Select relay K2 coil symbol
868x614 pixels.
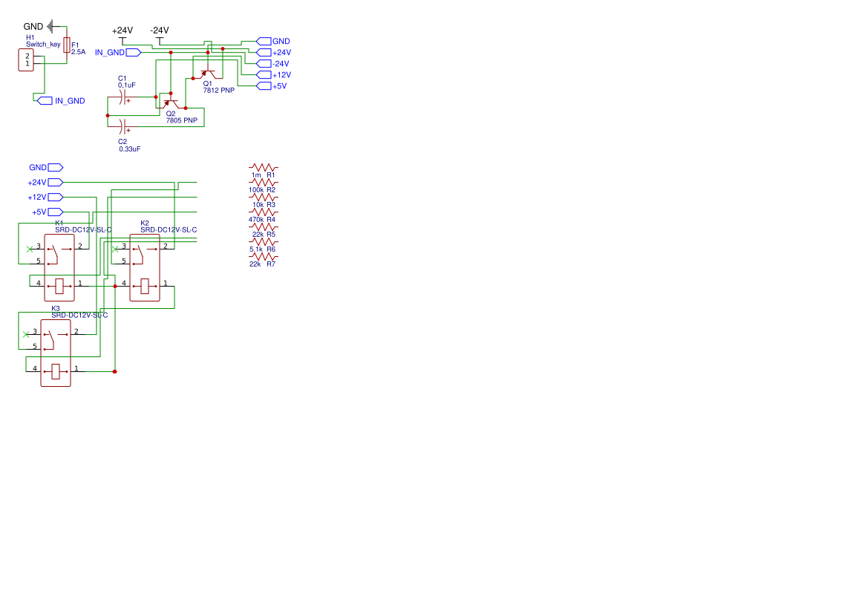145,287
